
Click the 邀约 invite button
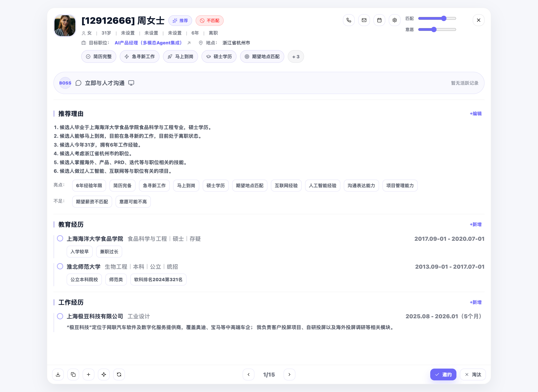(x=443, y=374)
